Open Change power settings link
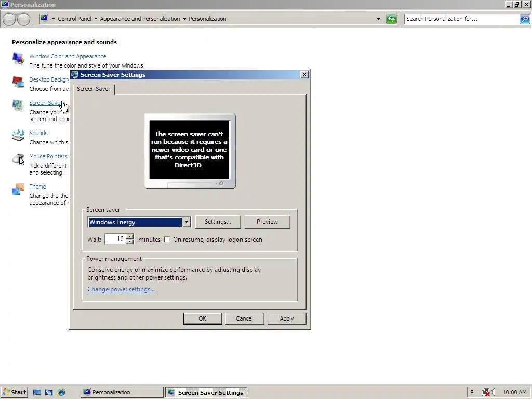Viewport: 532px width, 399px height. click(121, 289)
